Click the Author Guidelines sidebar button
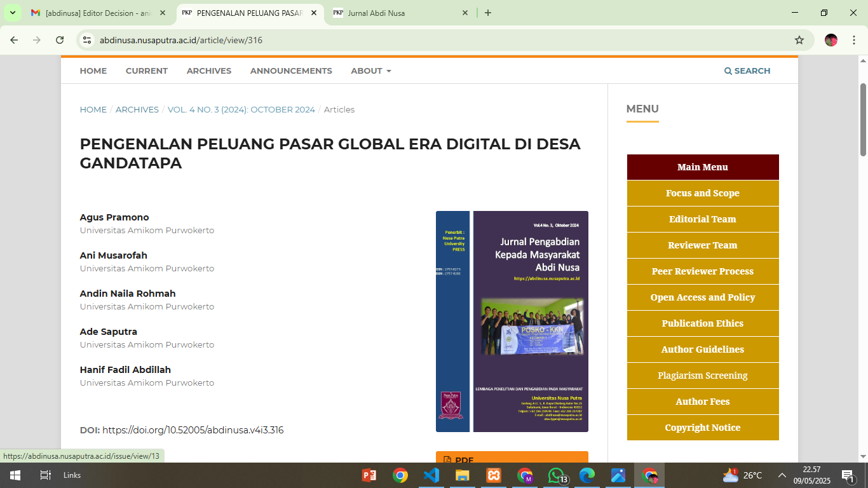The image size is (868, 488). [x=702, y=349]
